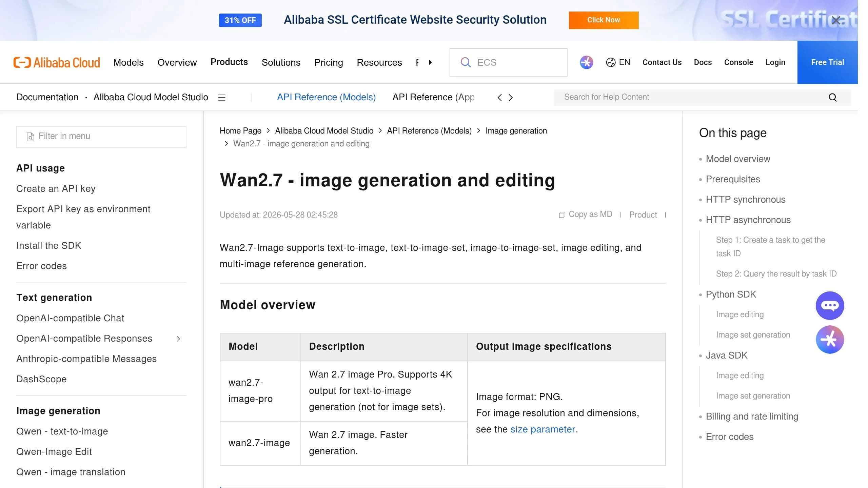Click the help search magnifier icon
Viewport: 868px width, 488px height.
point(832,98)
